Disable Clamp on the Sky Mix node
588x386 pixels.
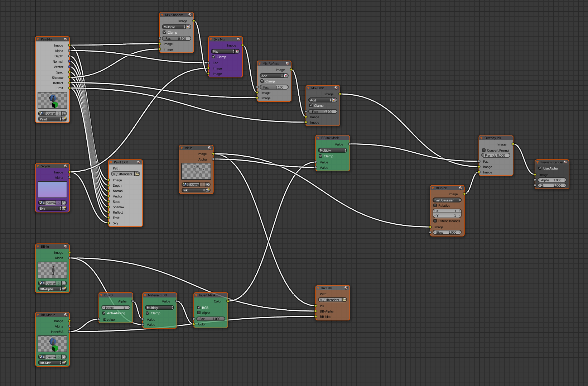coord(214,57)
